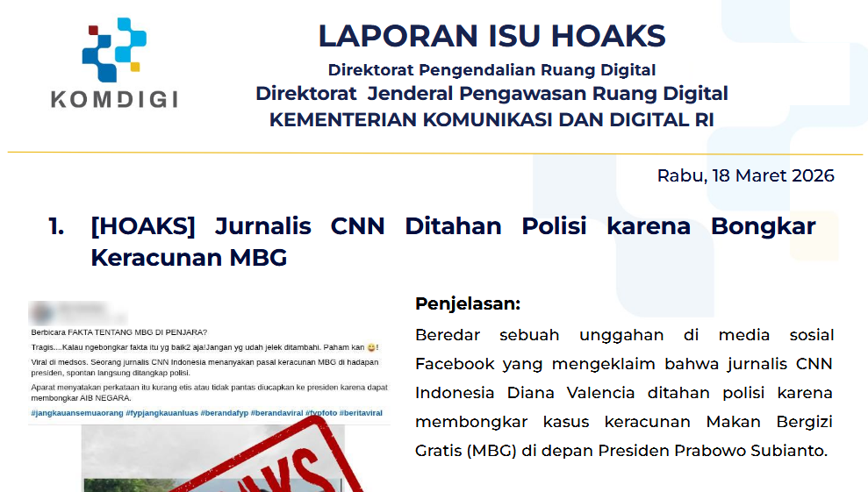This screenshot has height=492, width=868.
Task: Click the KOMDIGI wordmark text
Action: point(115,99)
